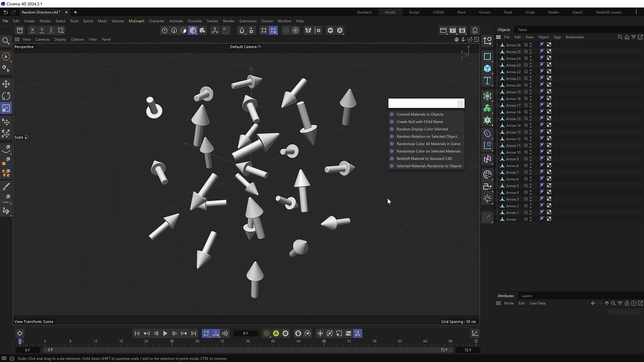Viewport: 644px width, 362px height.
Task: Select the Rotate tool in left toolbar
Action: point(6,96)
